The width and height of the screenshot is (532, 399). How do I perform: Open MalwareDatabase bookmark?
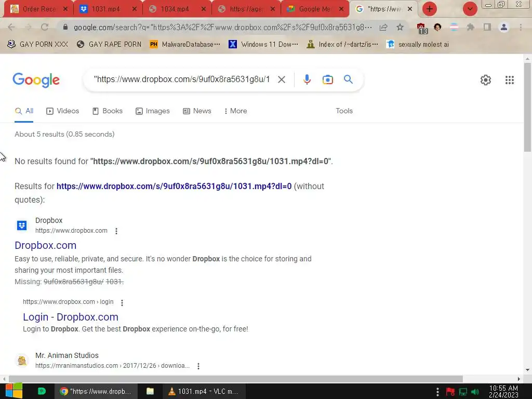[185, 44]
